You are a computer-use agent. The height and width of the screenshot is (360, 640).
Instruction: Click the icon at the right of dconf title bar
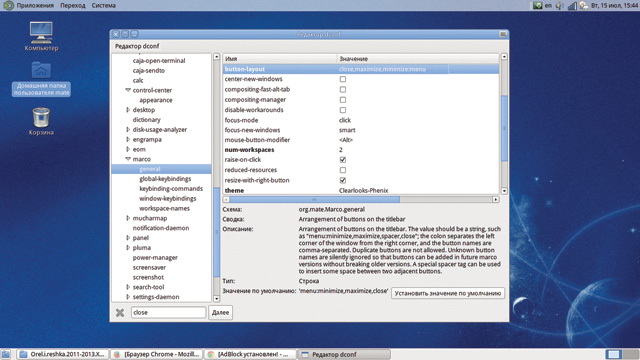(503, 34)
